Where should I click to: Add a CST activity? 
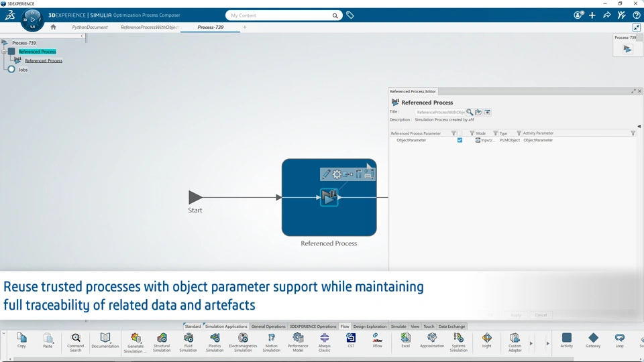click(351, 341)
